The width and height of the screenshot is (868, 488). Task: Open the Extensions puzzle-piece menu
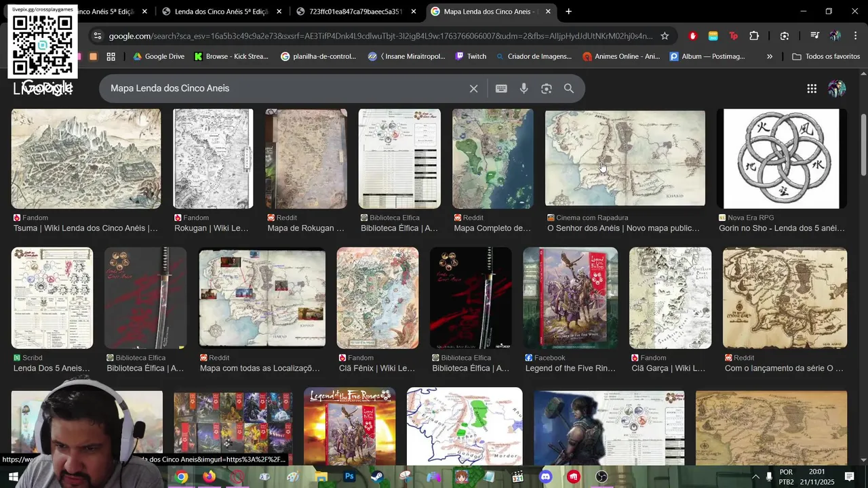[x=754, y=36]
